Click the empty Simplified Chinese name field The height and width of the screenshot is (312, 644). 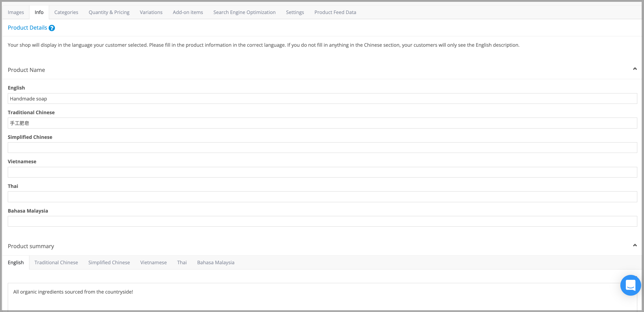click(x=322, y=148)
